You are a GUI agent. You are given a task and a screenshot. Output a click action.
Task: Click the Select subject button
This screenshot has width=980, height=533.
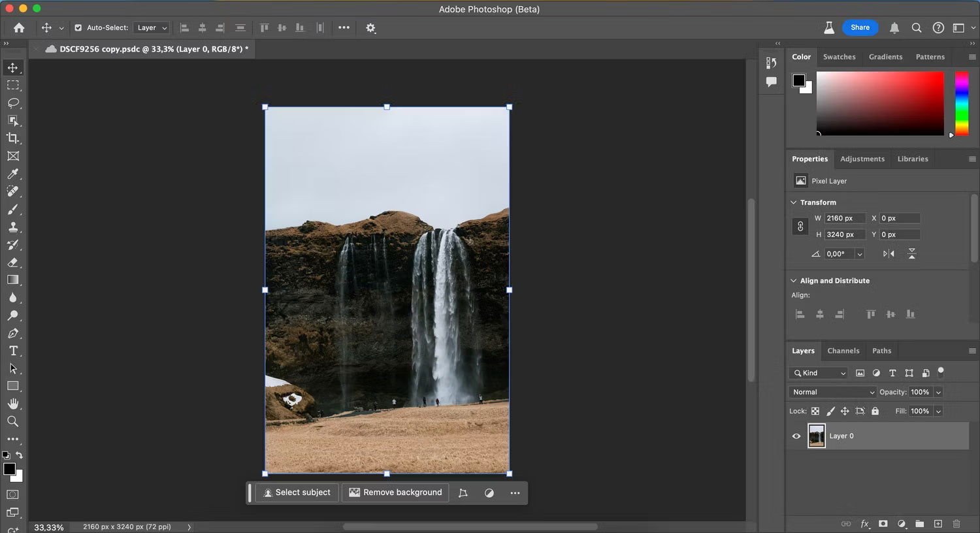(297, 493)
